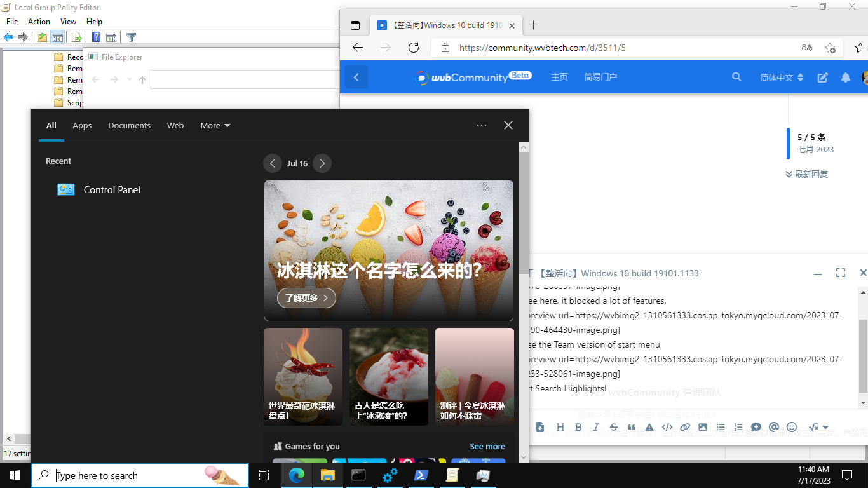Click compose pencil icon in wvbCommunity header
This screenshot has width=868, height=488.
pos(823,78)
